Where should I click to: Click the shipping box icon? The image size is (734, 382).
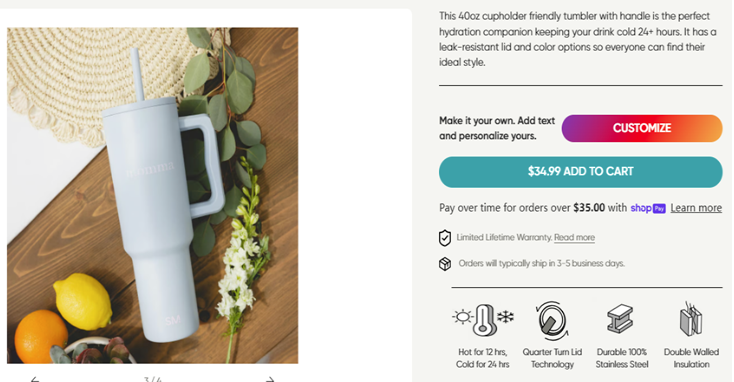tap(445, 264)
